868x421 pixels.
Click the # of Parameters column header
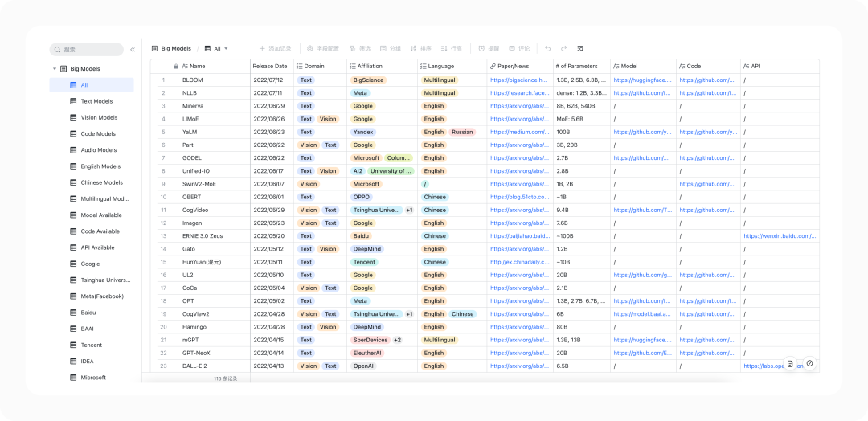pos(581,67)
